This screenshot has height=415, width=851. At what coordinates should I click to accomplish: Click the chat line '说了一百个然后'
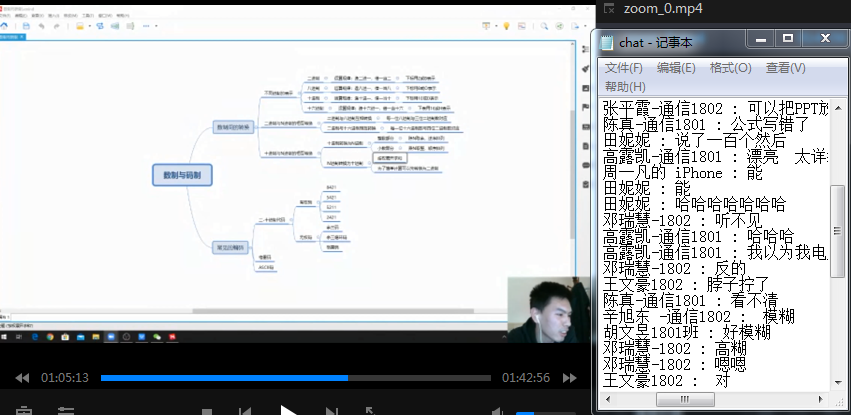[x=730, y=141]
